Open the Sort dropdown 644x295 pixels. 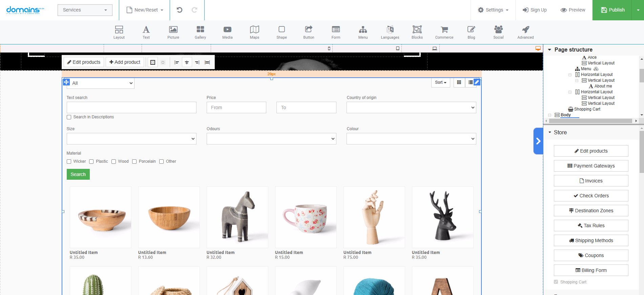tap(440, 82)
